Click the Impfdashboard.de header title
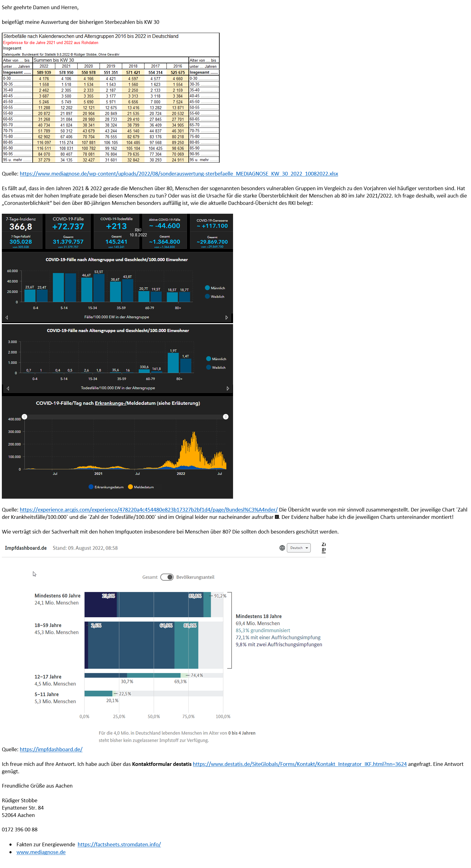 pyautogui.click(x=26, y=548)
